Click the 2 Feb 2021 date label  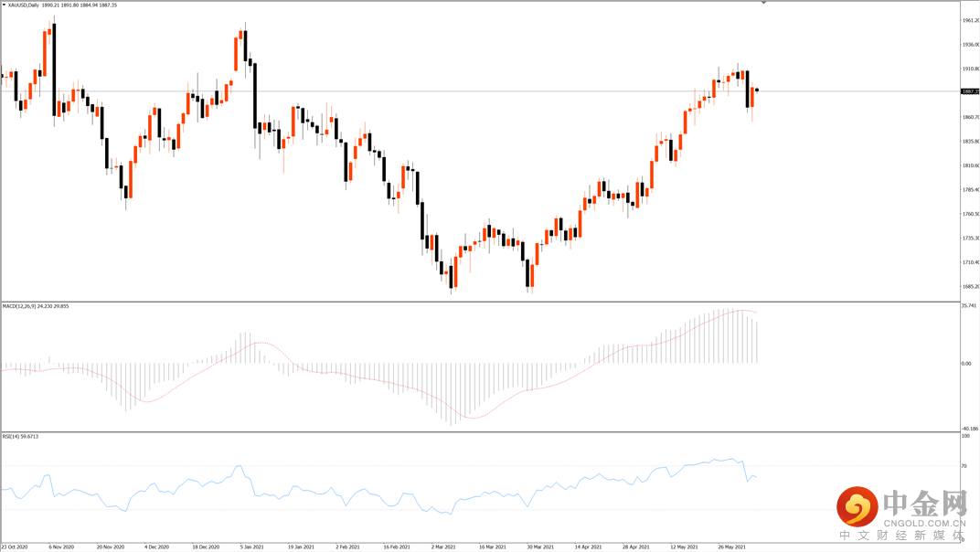pos(348,547)
